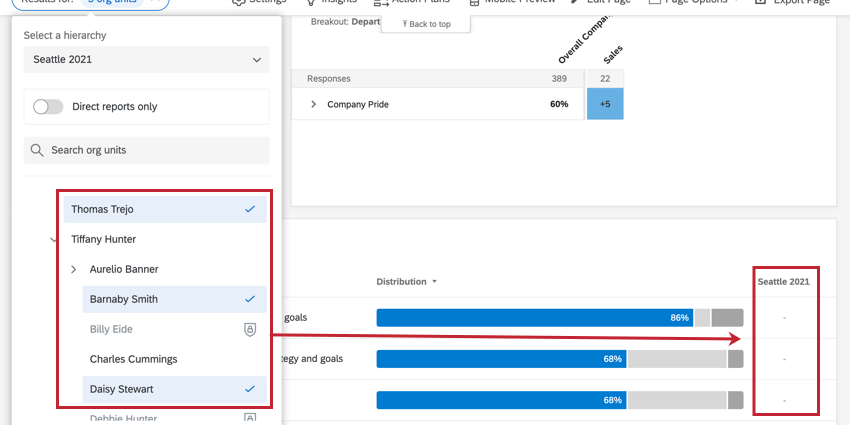The image size is (850, 425).
Task: Click the 86% blue distribution bar
Action: (535, 318)
